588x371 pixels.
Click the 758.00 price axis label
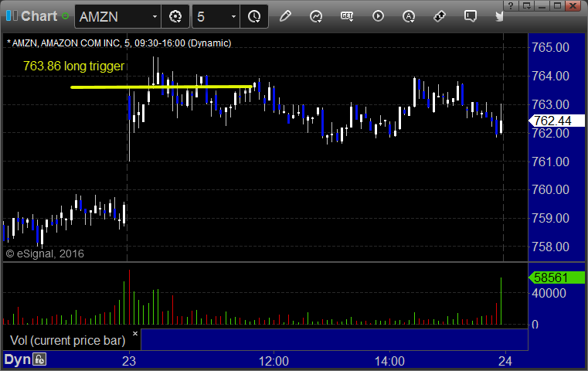550,247
